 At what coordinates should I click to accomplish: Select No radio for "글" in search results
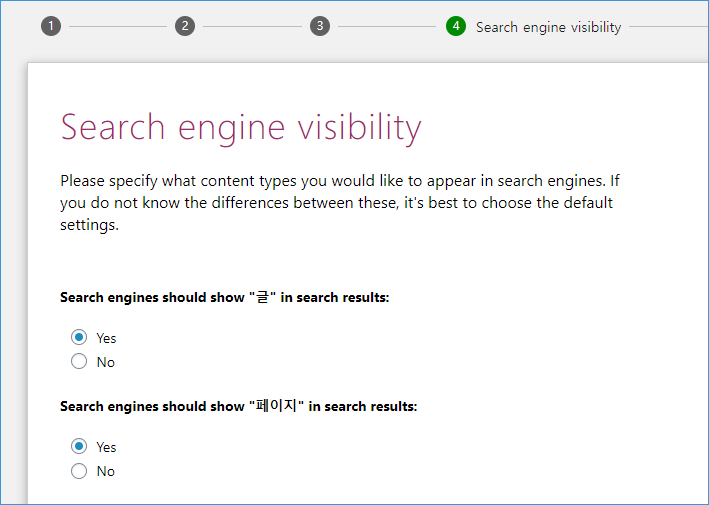coord(79,361)
